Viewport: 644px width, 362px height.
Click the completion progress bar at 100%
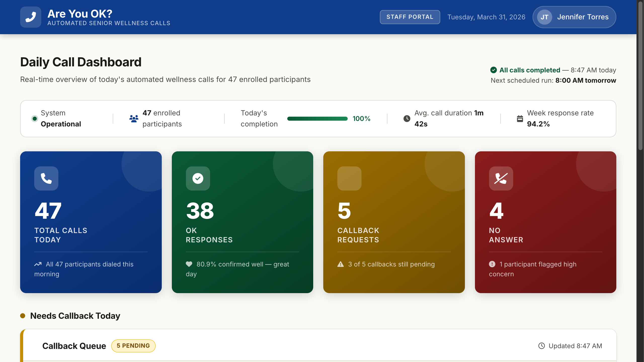tap(317, 118)
